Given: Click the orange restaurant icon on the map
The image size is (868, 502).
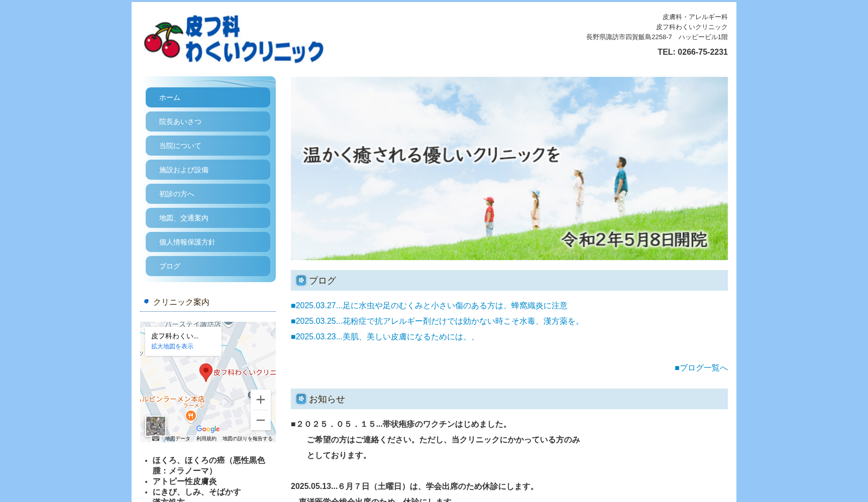Looking at the screenshot, I should point(191,416).
